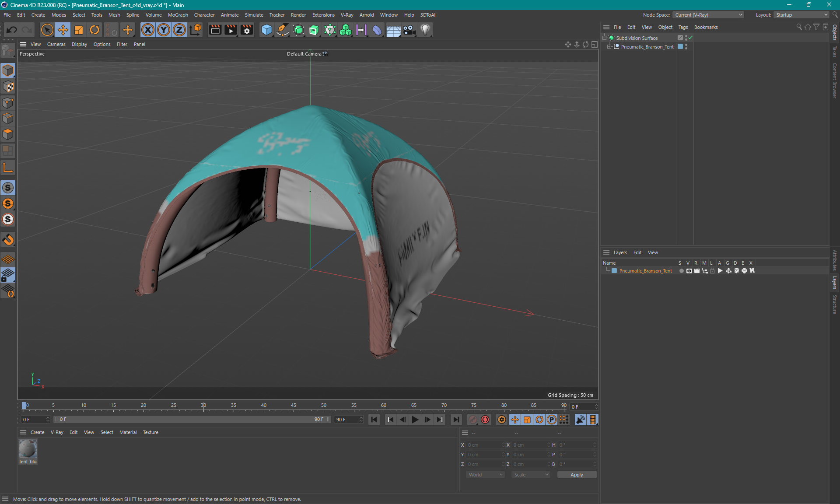Open the Extensions menu
Screen dimensions: 840x504
323,15
